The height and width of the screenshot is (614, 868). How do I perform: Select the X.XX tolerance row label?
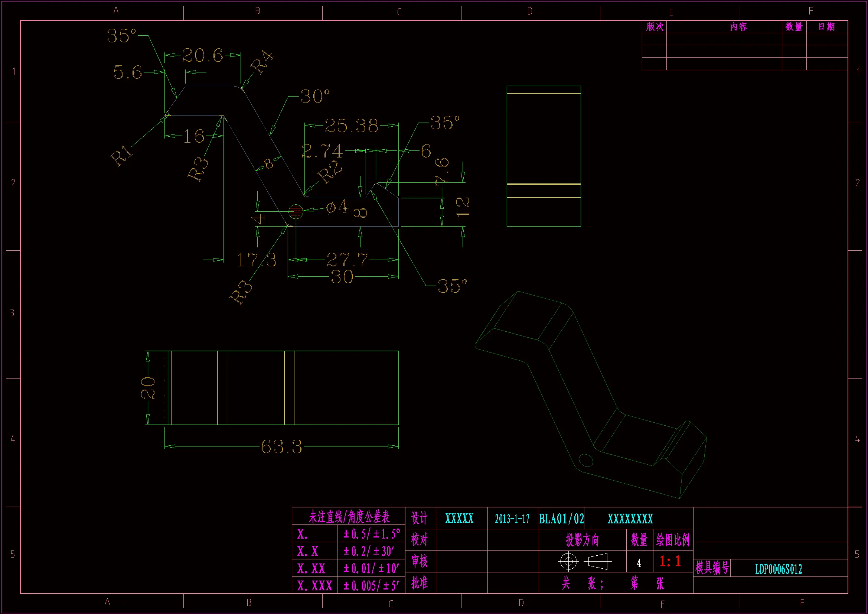click(311, 568)
